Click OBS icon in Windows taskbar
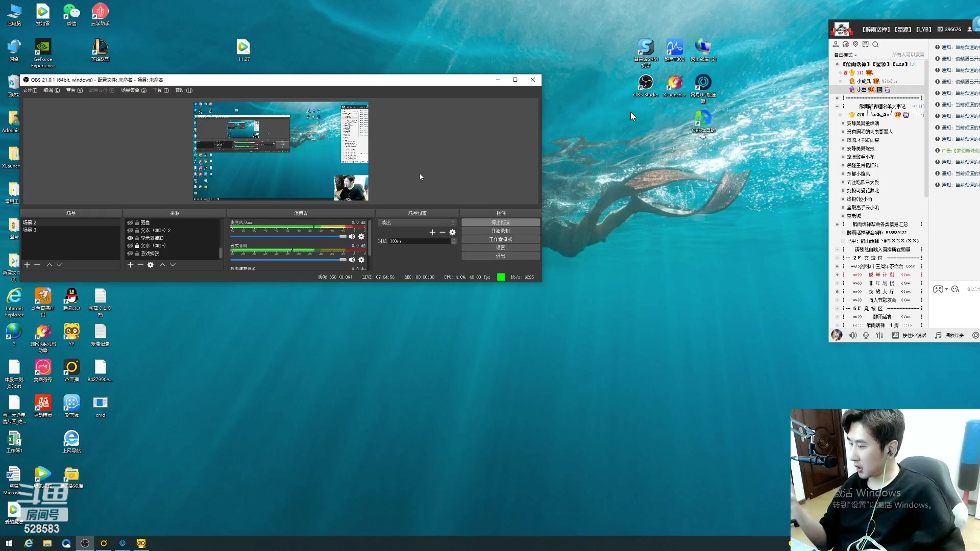 (x=85, y=543)
